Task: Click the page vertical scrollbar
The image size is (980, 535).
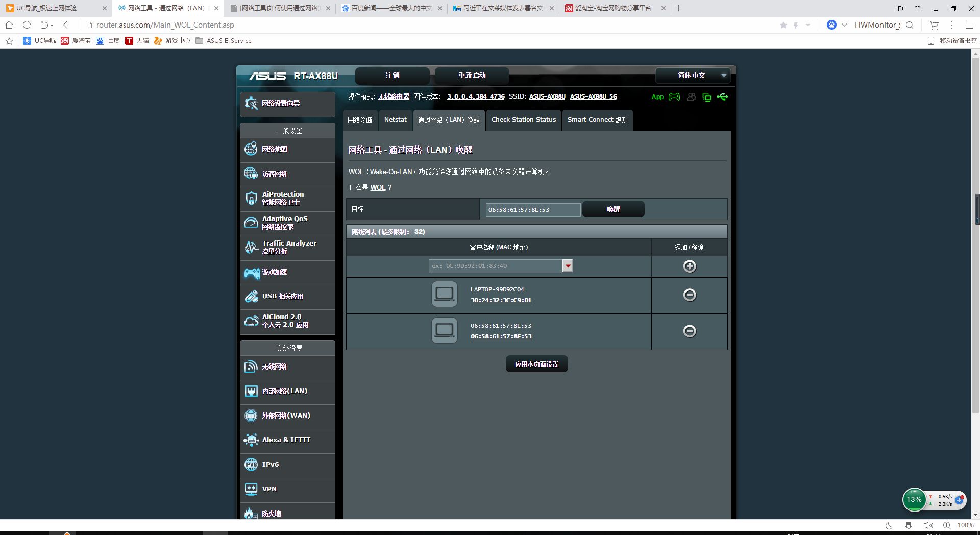Action: click(975, 284)
